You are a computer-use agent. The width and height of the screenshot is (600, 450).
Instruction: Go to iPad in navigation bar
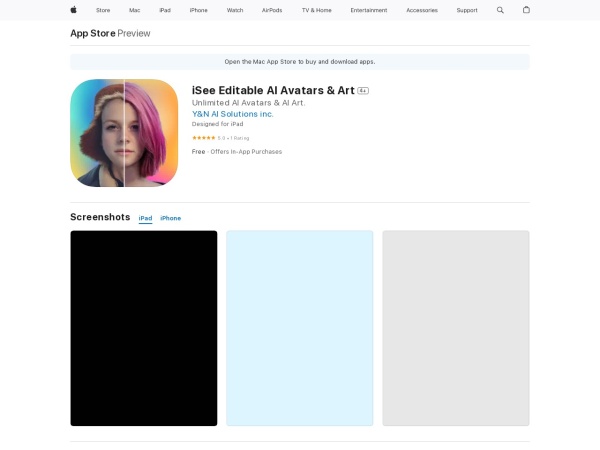pyautogui.click(x=165, y=10)
